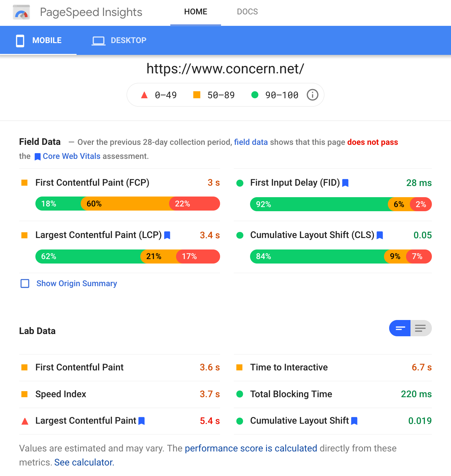Open the 'field data' link
The width and height of the screenshot is (451, 476).
(251, 142)
